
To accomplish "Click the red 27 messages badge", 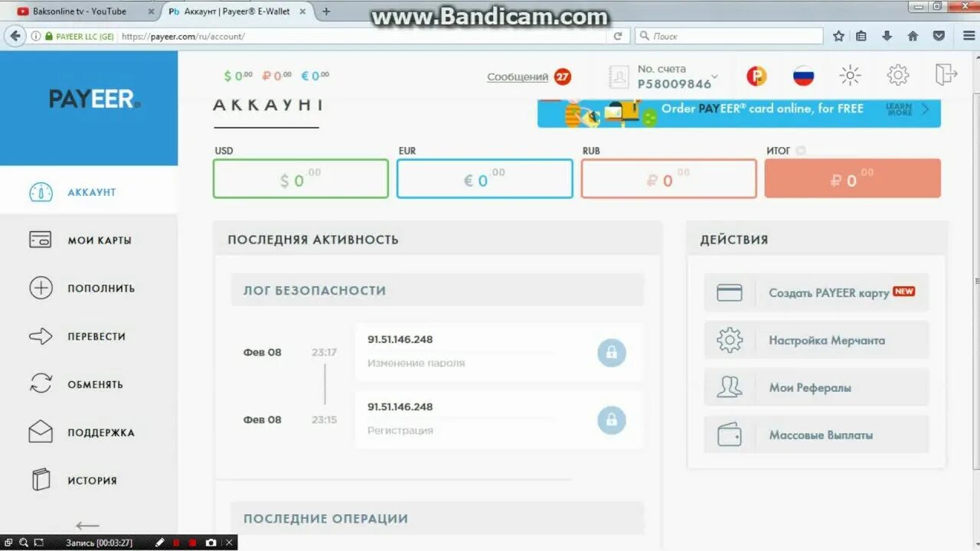I will click(563, 77).
